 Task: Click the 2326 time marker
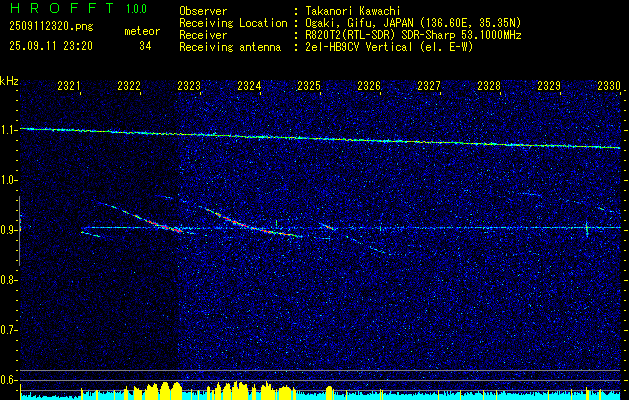click(x=369, y=86)
